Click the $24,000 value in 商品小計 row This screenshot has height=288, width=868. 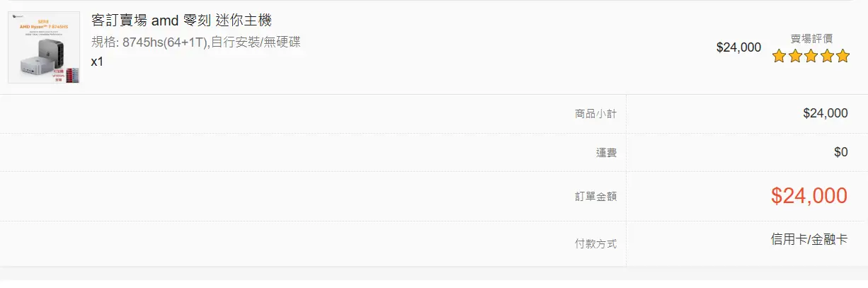[x=826, y=113]
